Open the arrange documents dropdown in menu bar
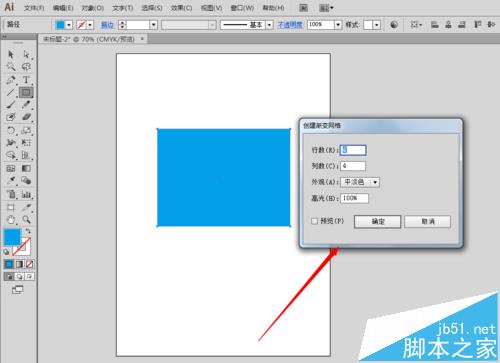The height and width of the screenshot is (363, 500). coord(326,8)
